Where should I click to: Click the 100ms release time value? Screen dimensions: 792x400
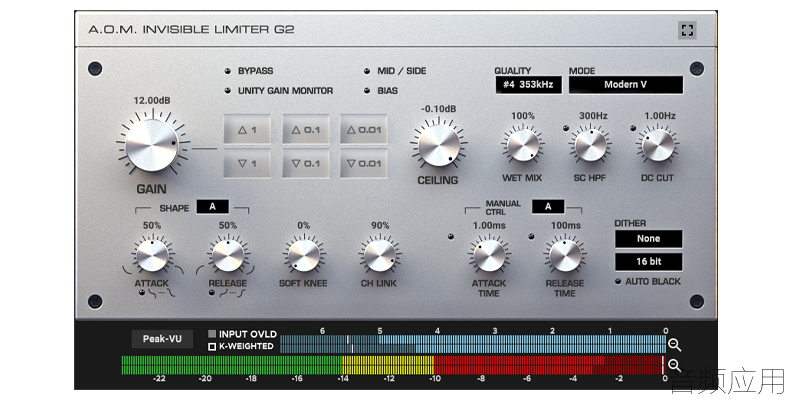(x=566, y=226)
